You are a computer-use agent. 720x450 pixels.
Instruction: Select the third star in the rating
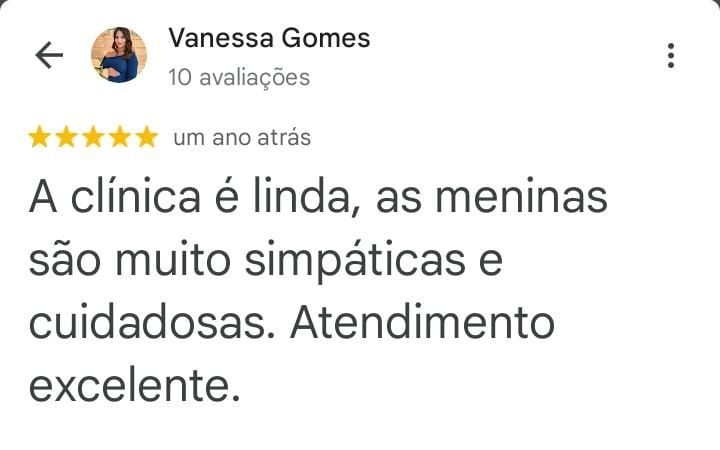click(93, 137)
